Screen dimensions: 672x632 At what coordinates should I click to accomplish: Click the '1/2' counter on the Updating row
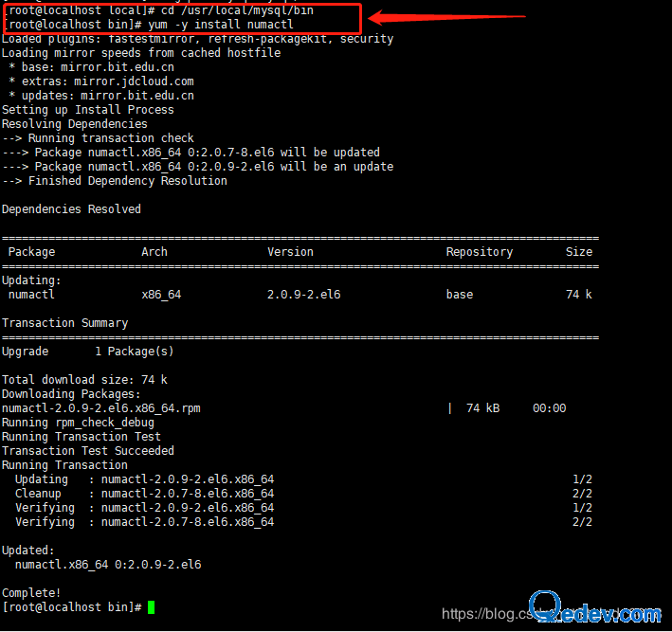[582, 479]
